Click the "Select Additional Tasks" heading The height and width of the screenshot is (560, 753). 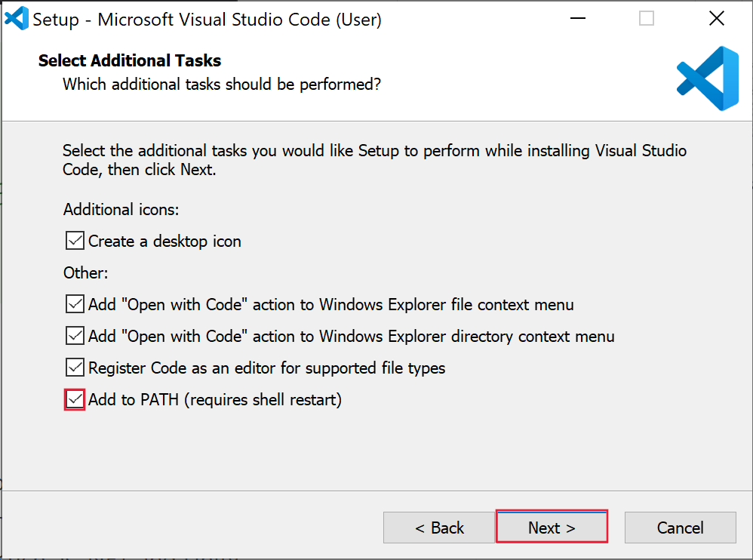pyautogui.click(x=130, y=60)
